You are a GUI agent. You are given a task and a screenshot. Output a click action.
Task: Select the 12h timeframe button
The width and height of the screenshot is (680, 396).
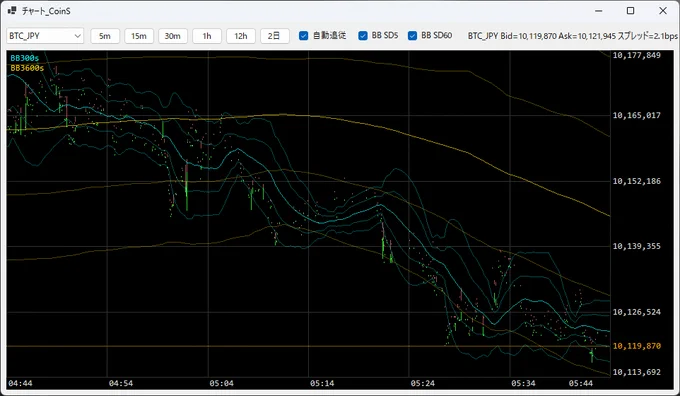[x=241, y=36]
